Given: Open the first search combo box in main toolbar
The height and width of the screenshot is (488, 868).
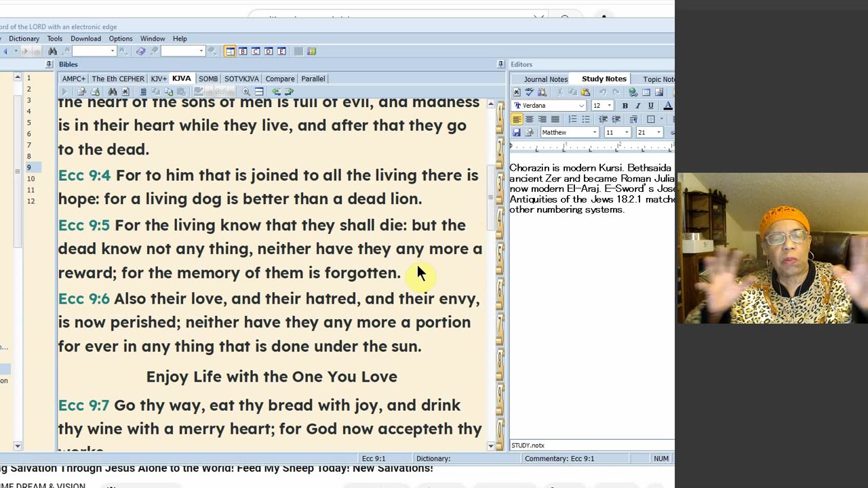Looking at the screenshot, I should [94, 52].
